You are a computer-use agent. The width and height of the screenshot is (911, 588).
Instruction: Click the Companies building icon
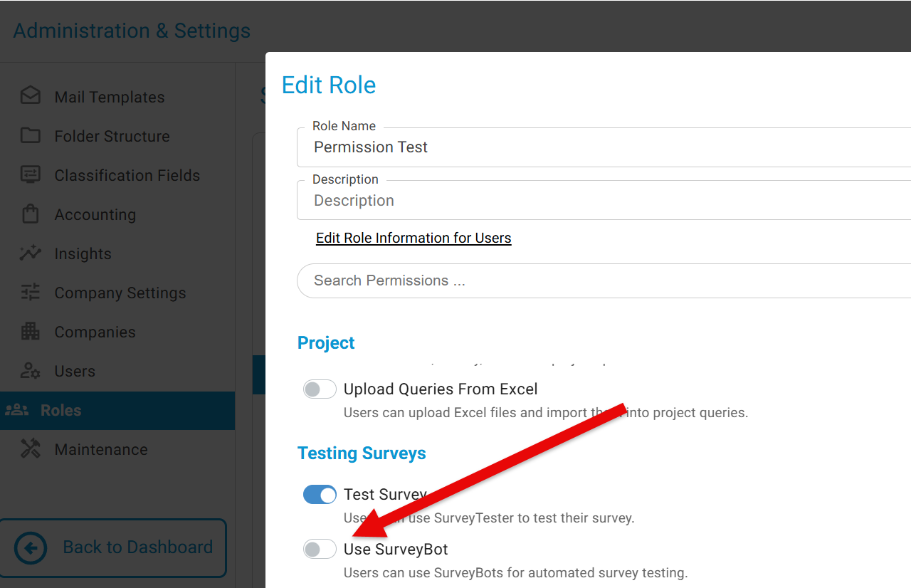coord(30,331)
